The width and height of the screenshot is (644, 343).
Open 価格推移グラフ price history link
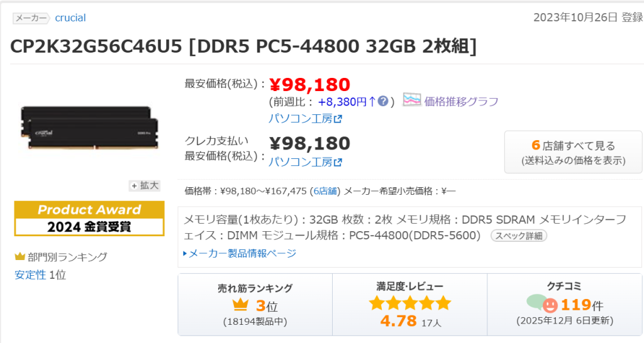pos(461,101)
